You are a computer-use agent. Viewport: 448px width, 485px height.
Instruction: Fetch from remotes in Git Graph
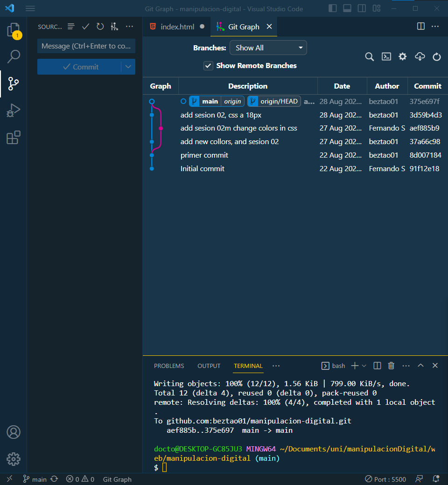pos(420,56)
